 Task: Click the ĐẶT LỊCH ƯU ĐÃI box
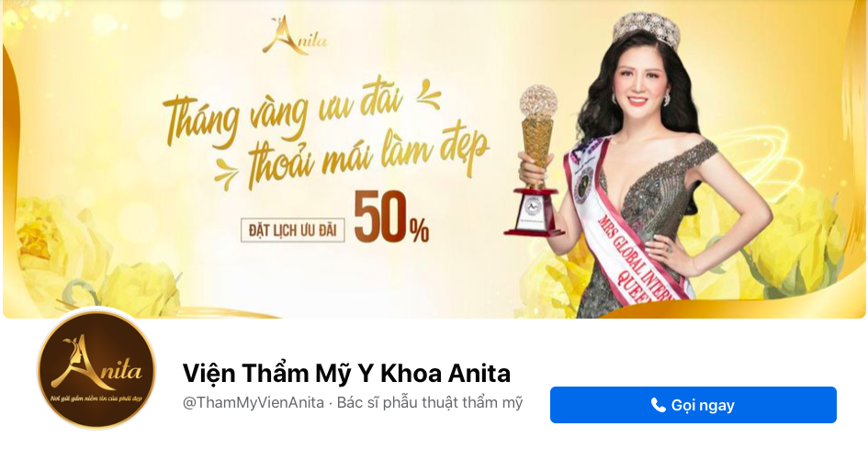point(293,230)
